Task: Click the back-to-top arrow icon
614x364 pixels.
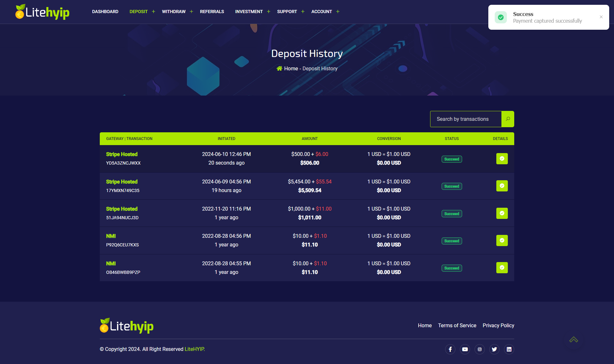Action: pos(574,340)
